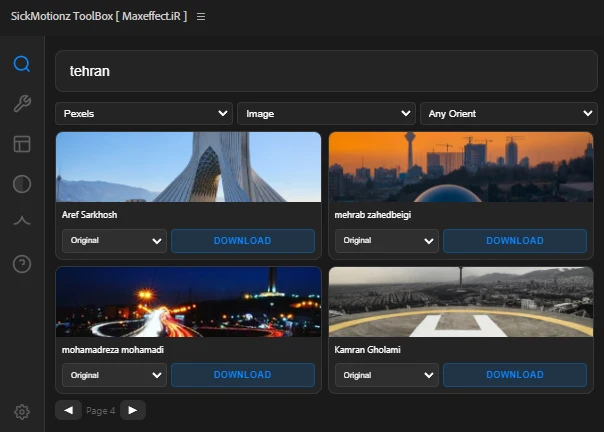Open the layout panel icon in the sidebar
The height and width of the screenshot is (432, 604).
22,144
